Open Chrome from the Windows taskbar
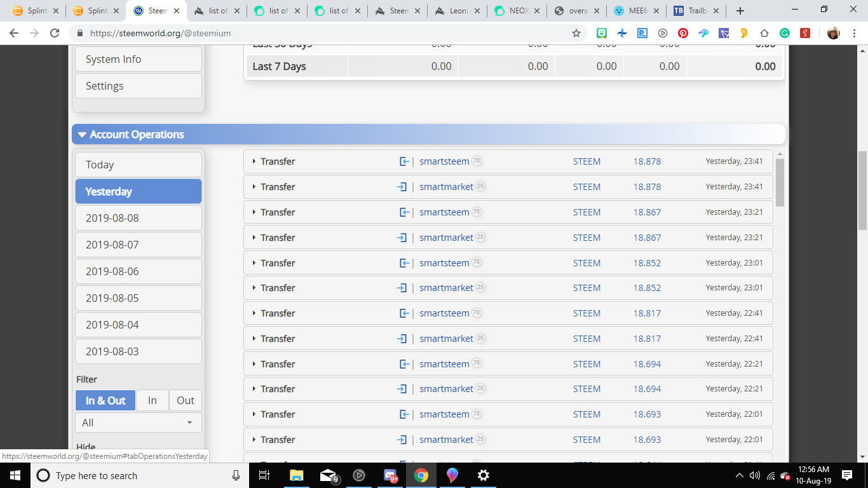868x488 pixels. coord(421,475)
